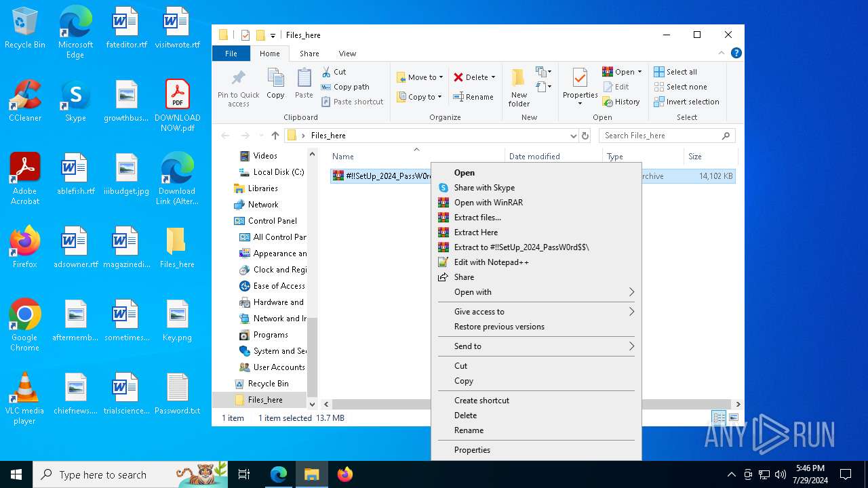Open Quick Access Toolbar customize dropdown
Viewport: 868px width, 488px height.
click(273, 35)
